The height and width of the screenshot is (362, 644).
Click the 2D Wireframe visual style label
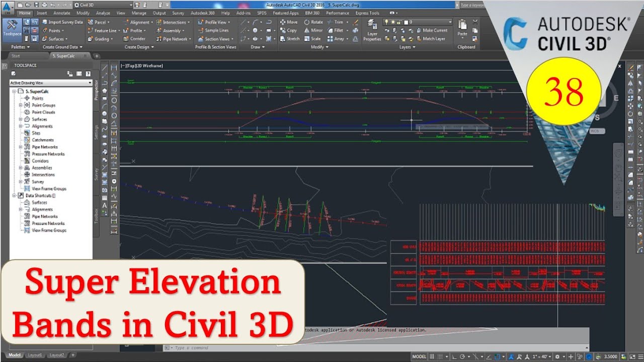[x=149, y=66]
